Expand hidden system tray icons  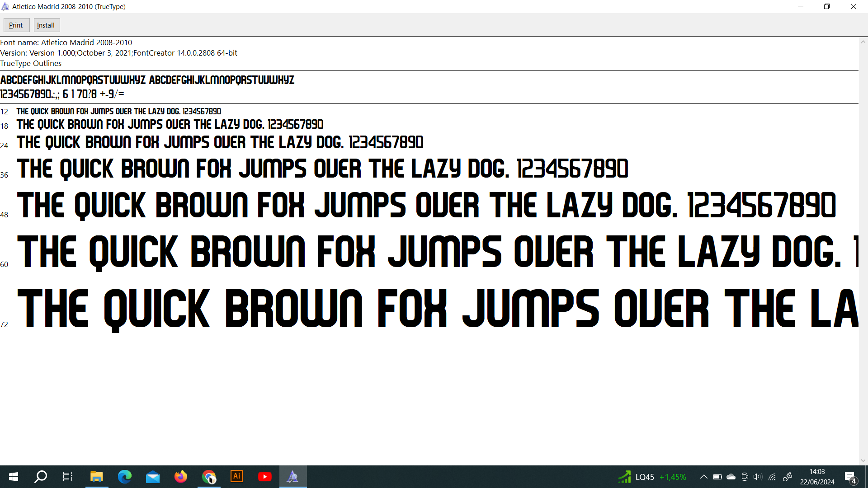(703, 477)
